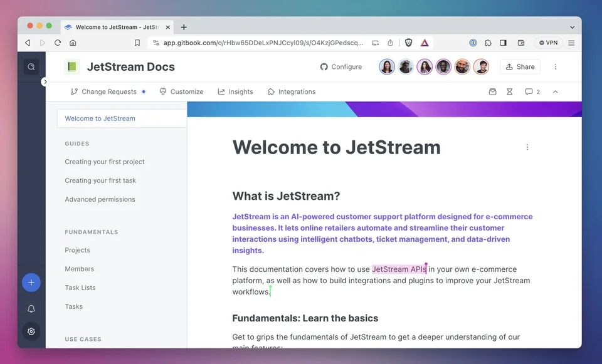This screenshot has width=602, height=364.
Task: Click the Share button
Action: (x=520, y=67)
